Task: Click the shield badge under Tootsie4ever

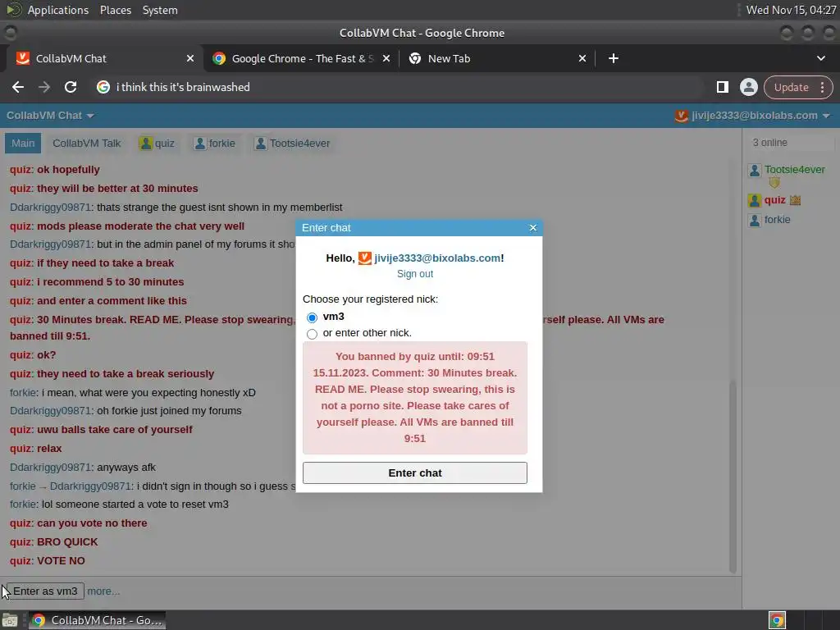Action: [774, 183]
